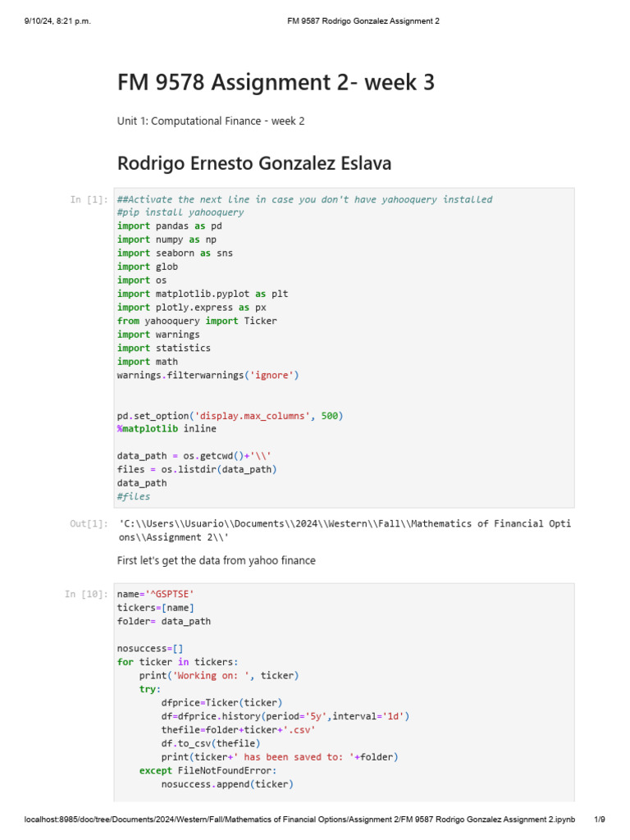The image size is (630, 840).
Task: Click the '#pip install yahooquery' comment line
Action: click(180, 212)
